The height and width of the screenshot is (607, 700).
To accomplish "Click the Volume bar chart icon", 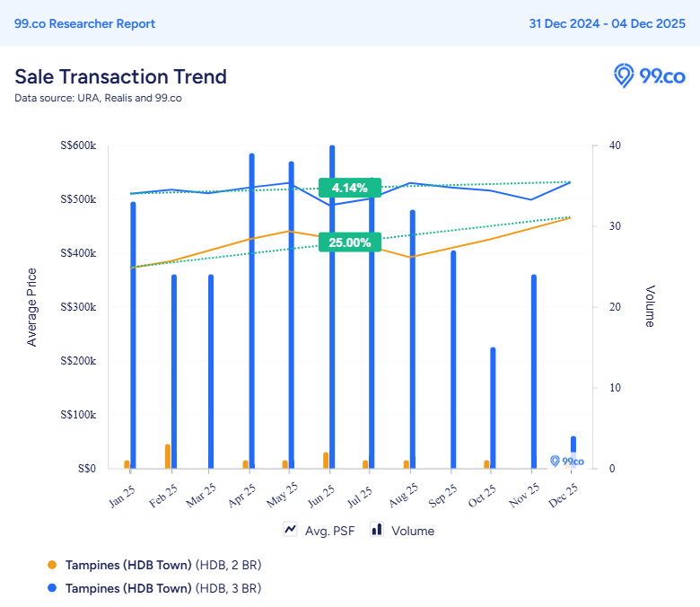I will 377,530.
